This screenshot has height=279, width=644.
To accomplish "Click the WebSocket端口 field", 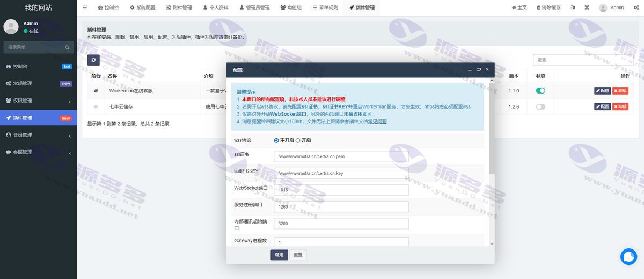I will tap(341, 190).
